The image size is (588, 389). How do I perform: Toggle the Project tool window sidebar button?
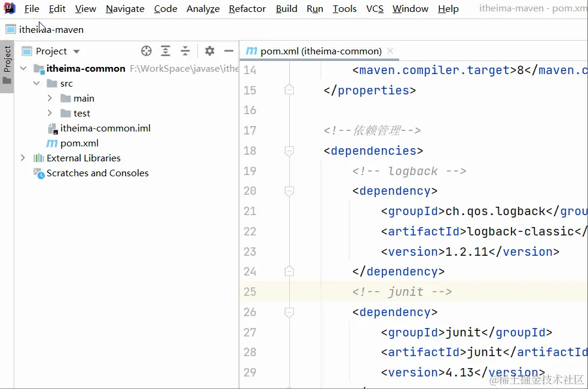coord(7,66)
